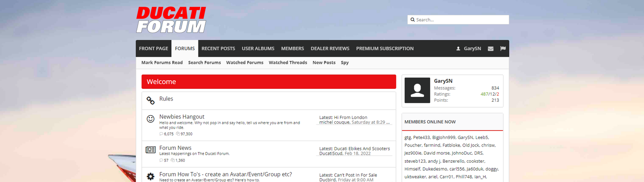This screenshot has width=644, height=182.
Task: Go to User Albums
Action: (x=258, y=49)
